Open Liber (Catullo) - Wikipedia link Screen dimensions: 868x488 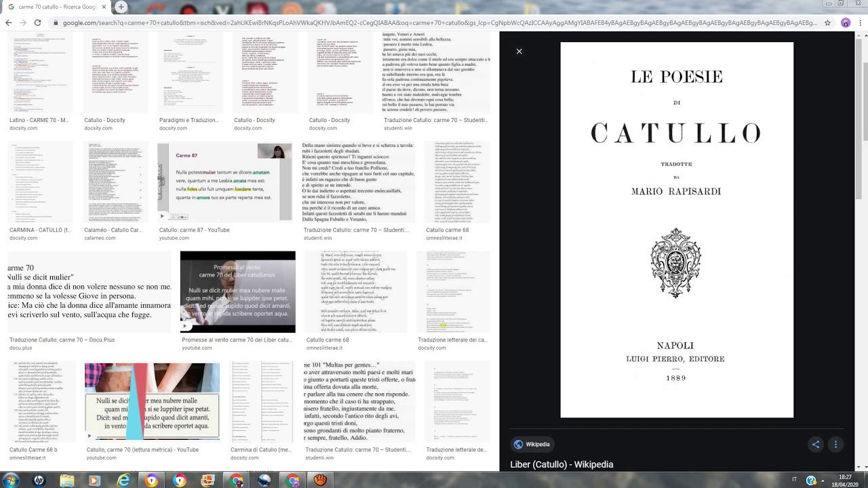pyautogui.click(x=561, y=464)
